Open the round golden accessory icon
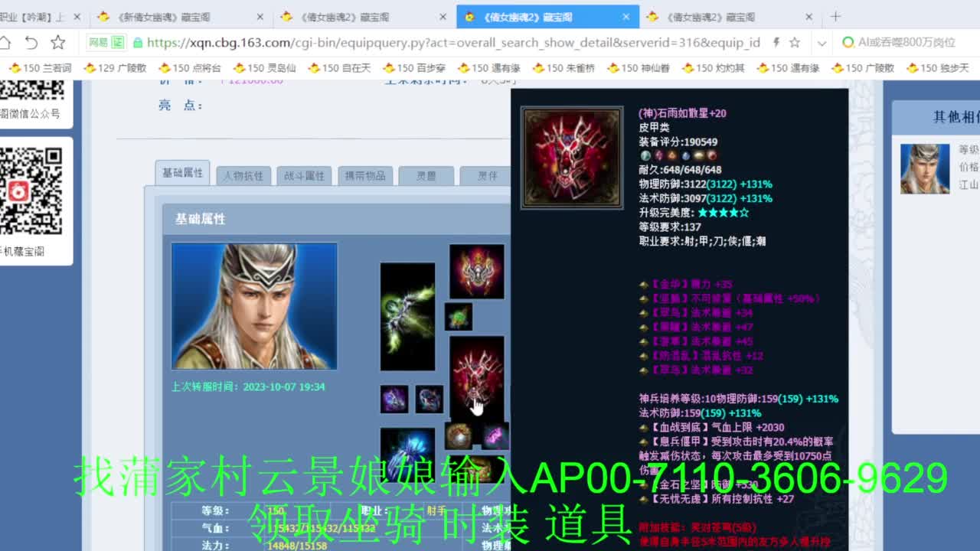 click(x=459, y=435)
